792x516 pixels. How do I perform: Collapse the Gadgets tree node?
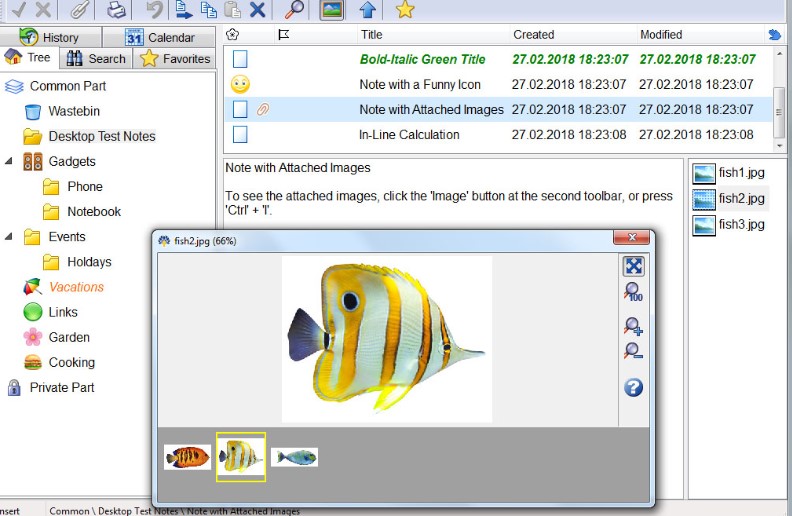tap(9, 161)
